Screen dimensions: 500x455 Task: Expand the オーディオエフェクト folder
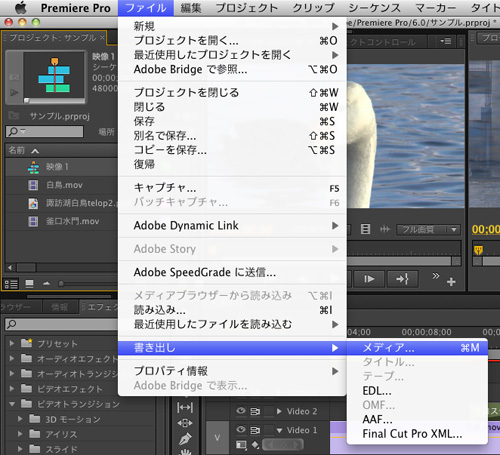12,359
